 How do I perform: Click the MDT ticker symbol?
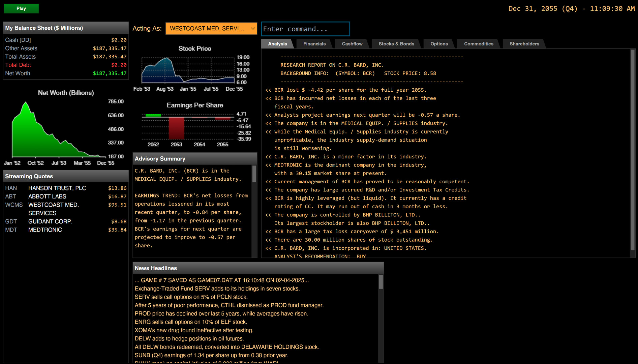[11, 230]
